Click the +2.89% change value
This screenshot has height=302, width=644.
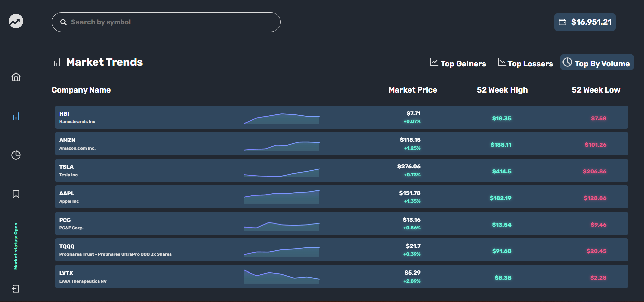click(412, 281)
